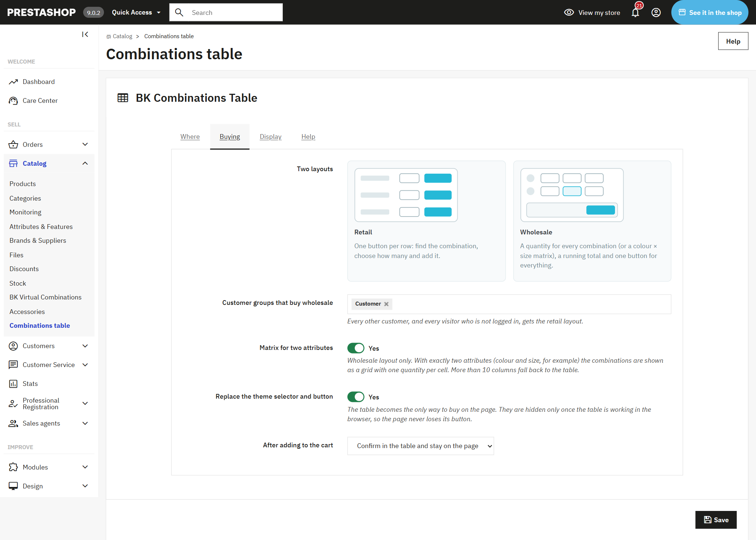Open BK Virtual Combinations in sidebar
Viewport: 756px width, 540px height.
coord(45,297)
